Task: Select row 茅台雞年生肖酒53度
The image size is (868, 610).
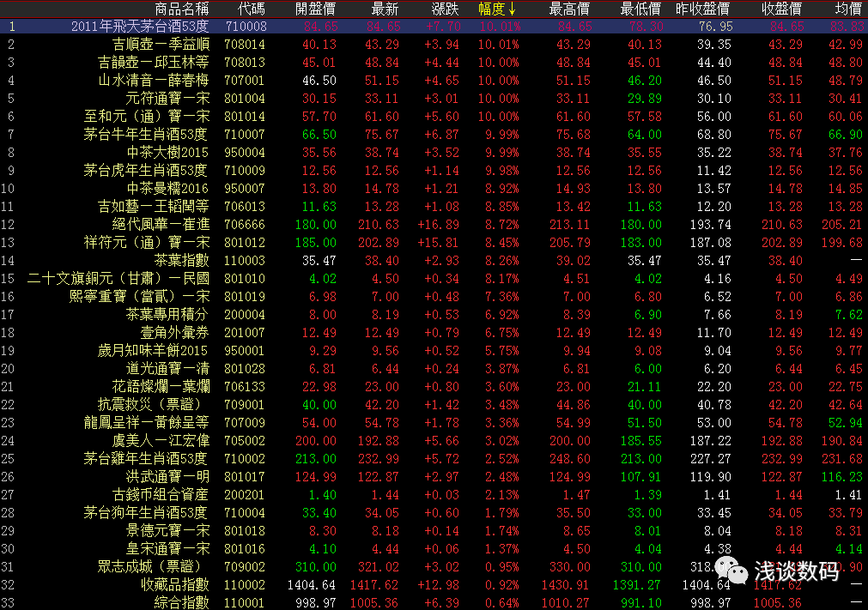Action: click(x=434, y=458)
